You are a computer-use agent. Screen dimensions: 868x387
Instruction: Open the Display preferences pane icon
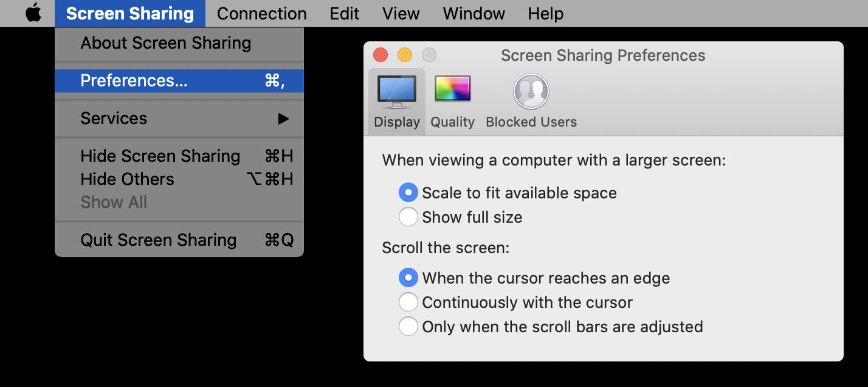397,101
